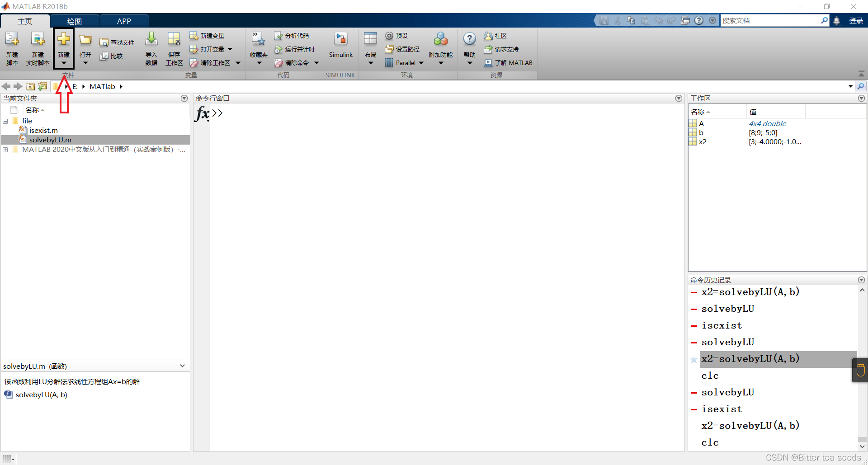Expand the Help (帮助) dropdown

(x=470, y=48)
